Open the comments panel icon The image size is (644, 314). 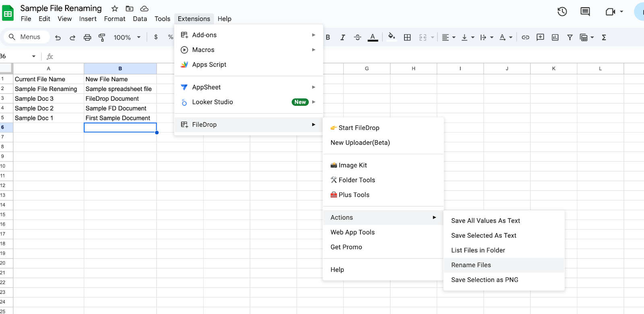coord(585,12)
